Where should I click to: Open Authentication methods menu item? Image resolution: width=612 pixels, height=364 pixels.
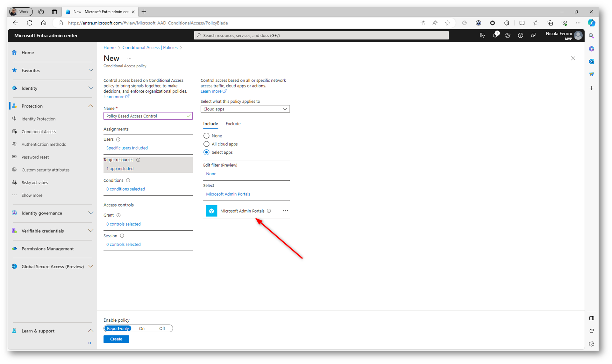coord(44,144)
